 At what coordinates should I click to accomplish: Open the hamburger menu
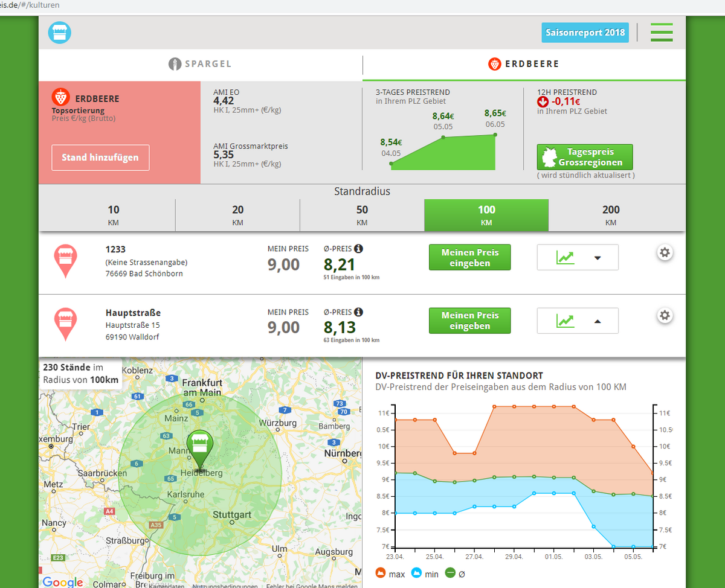[x=662, y=32]
